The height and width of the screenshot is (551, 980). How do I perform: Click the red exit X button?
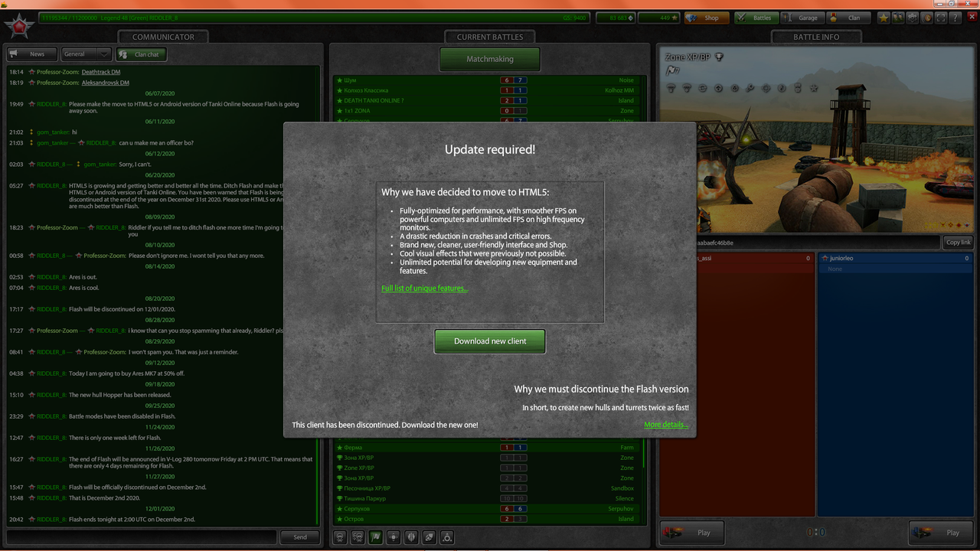[x=972, y=17]
